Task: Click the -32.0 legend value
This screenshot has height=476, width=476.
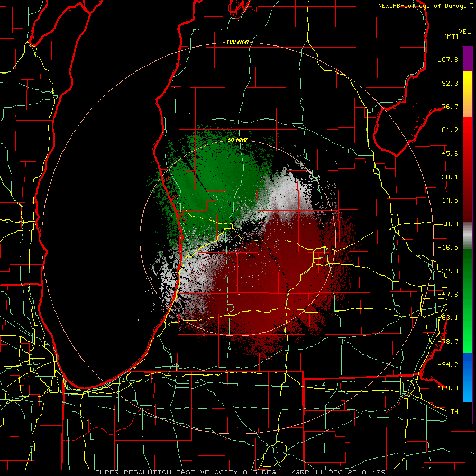Action: (x=448, y=271)
